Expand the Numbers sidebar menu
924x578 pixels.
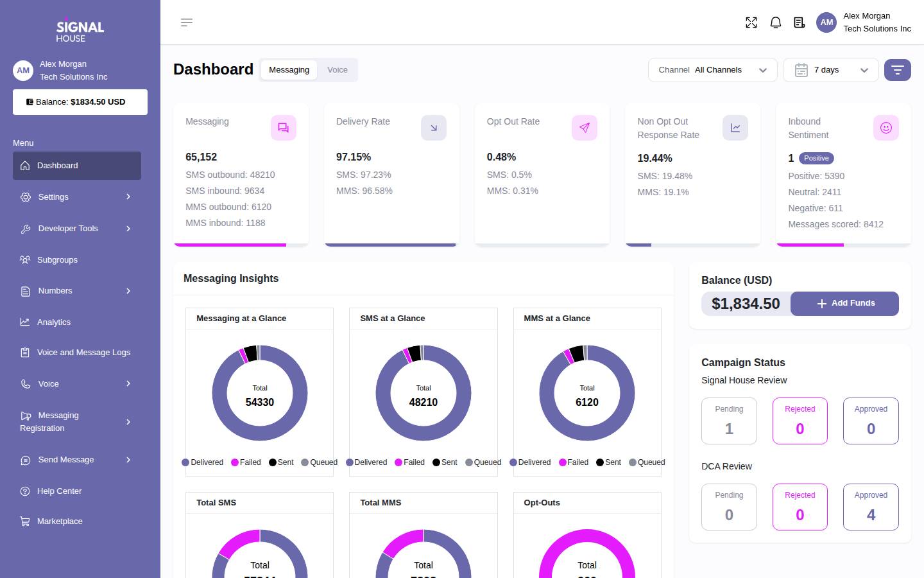point(77,291)
